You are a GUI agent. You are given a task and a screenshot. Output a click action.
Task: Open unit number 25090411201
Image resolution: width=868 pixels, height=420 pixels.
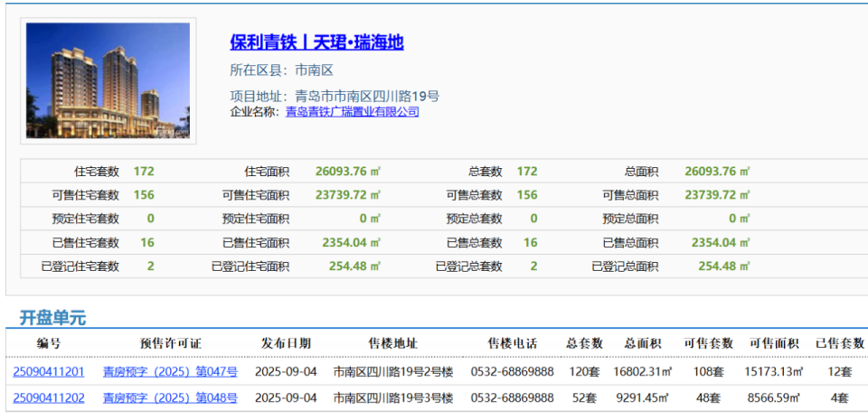pos(49,371)
